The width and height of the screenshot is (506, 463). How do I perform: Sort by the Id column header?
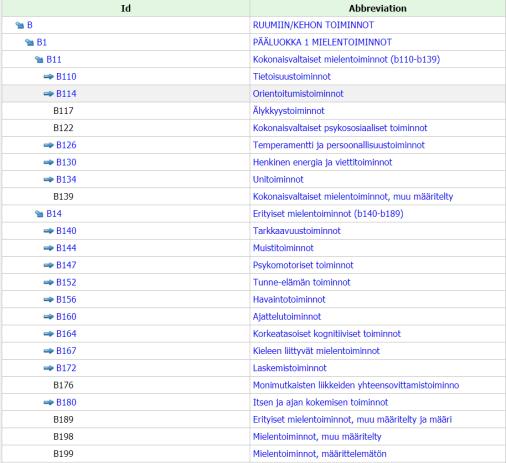pos(126,8)
